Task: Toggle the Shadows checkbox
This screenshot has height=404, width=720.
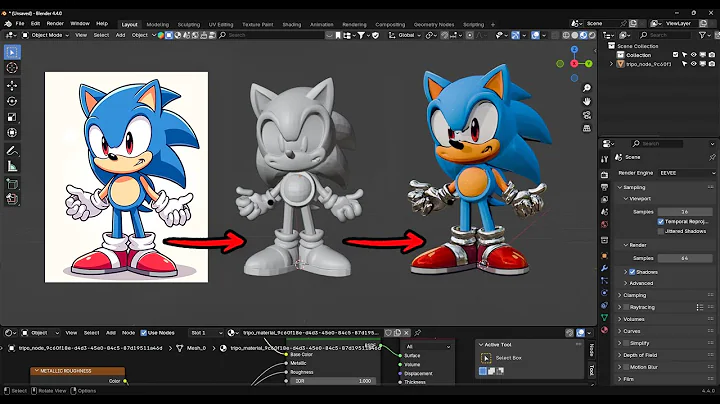Action: tap(632, 272)
